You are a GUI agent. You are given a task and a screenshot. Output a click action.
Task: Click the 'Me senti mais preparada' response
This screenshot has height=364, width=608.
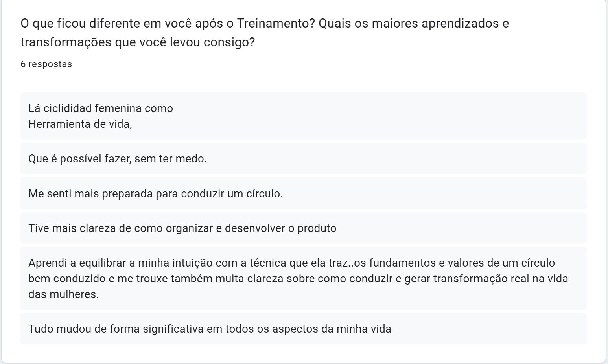coord(155,194)
